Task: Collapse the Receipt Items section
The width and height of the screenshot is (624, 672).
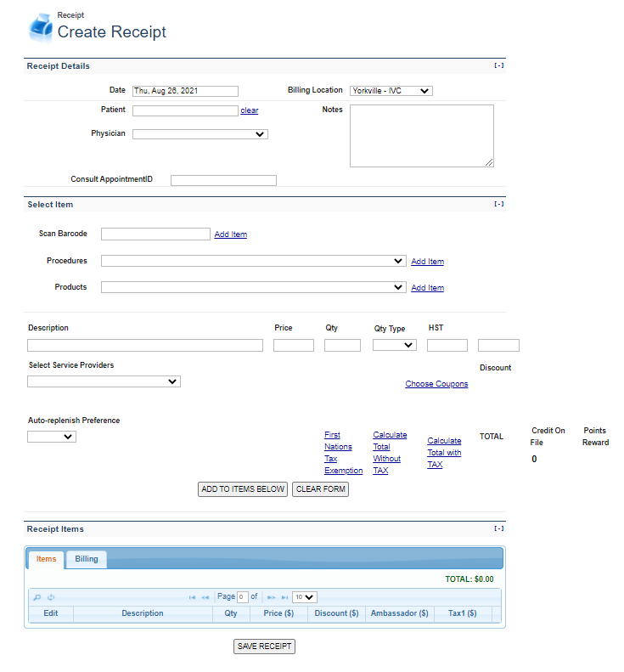Action: [498, 528]
